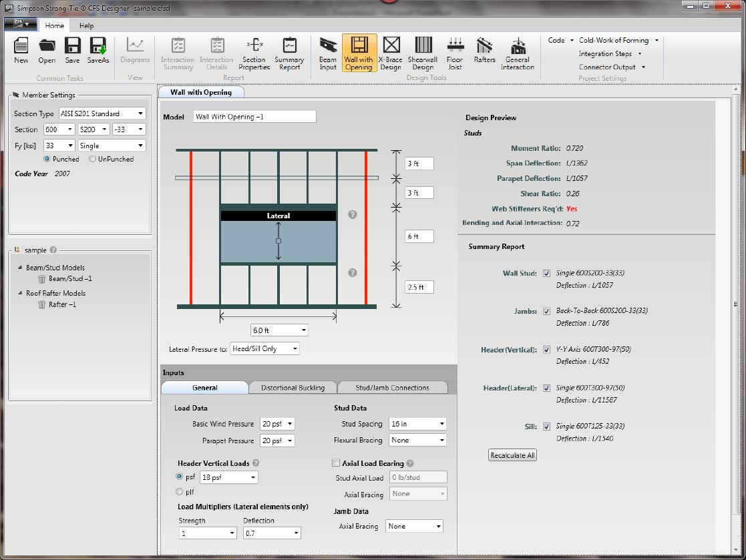View the Summary Report
The height and width of the screenshot is (560, 746).
pyautogui.click(x=289, y=53)
